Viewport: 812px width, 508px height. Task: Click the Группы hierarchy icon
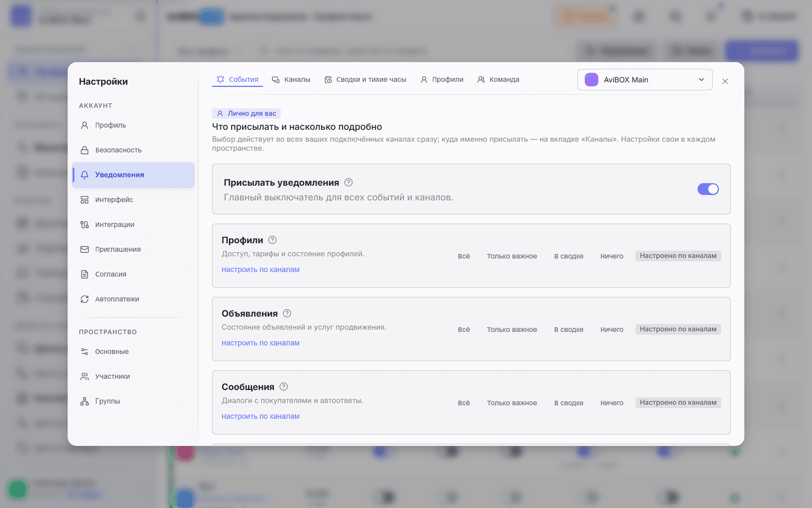tap(85, 401)
